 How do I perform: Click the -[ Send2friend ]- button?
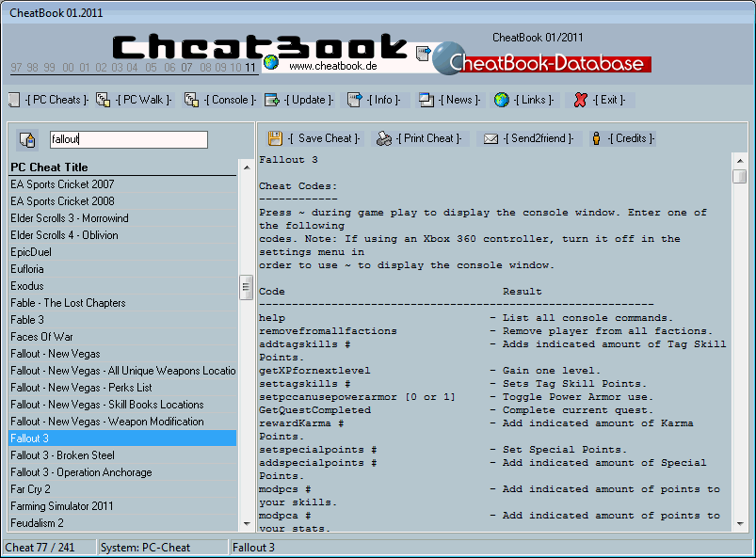(539, 138)
